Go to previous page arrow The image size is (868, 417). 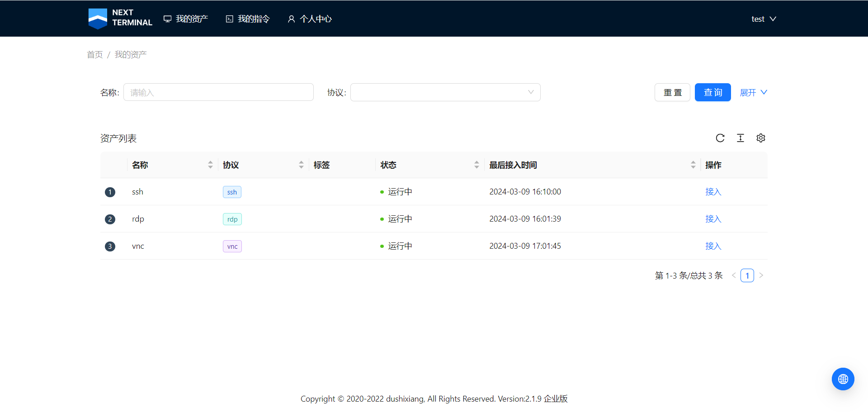734,275
